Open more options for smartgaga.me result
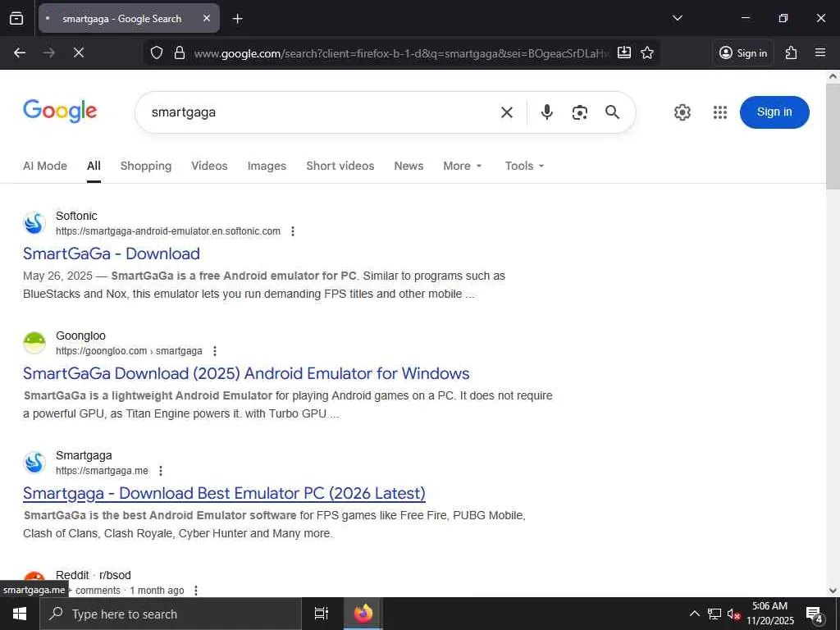This screenshot has height=630, width=840. click(161, 470)
